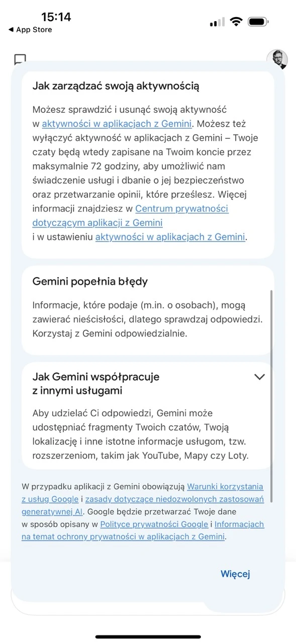The width and height of the screenshot is (296, 644).
Task: Tap the battery status icon
Action: click(x=259, y=22)
